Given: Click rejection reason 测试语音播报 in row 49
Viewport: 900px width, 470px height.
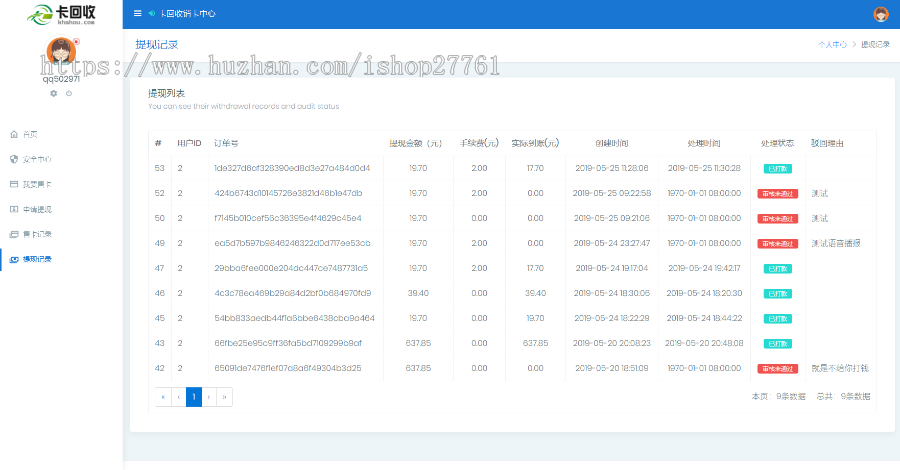Looking at the screenshot, I should point(836,243).
